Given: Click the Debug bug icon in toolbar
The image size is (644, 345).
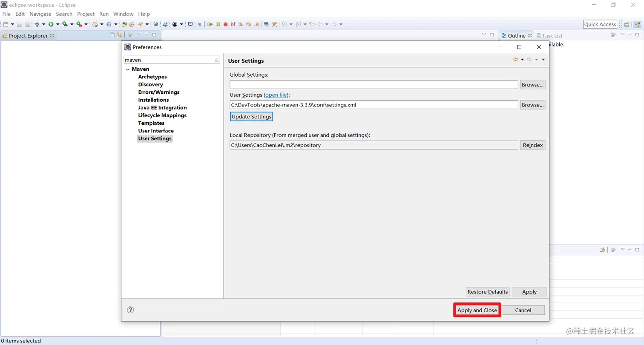Looking at the screenshot, I should click(37, 24).
